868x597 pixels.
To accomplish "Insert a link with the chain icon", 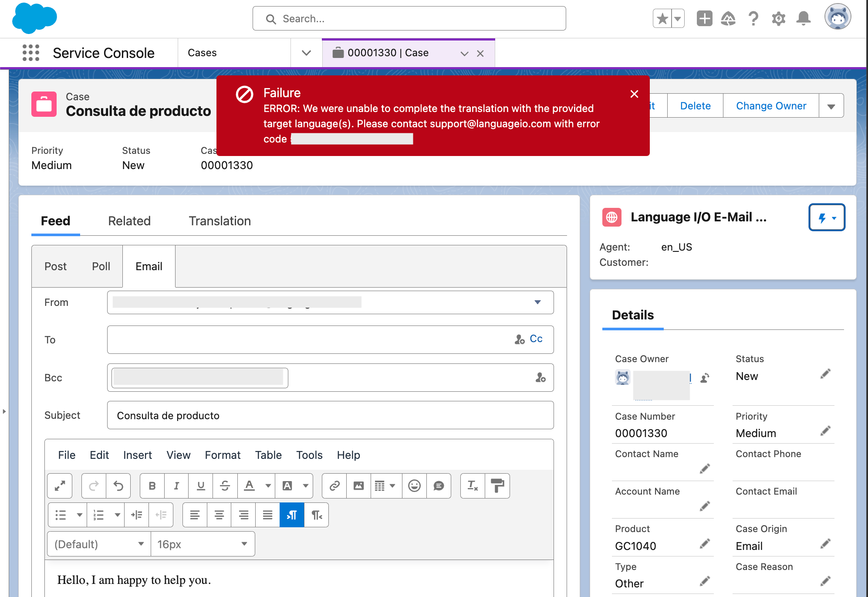I will coord(334,485).
